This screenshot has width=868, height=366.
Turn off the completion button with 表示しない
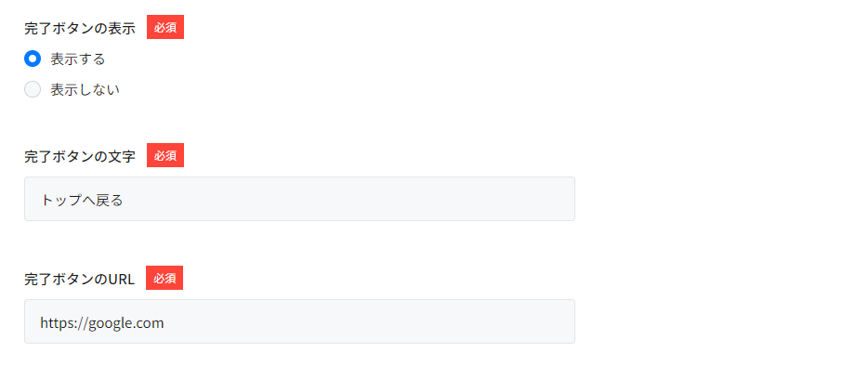click(33, 89)
